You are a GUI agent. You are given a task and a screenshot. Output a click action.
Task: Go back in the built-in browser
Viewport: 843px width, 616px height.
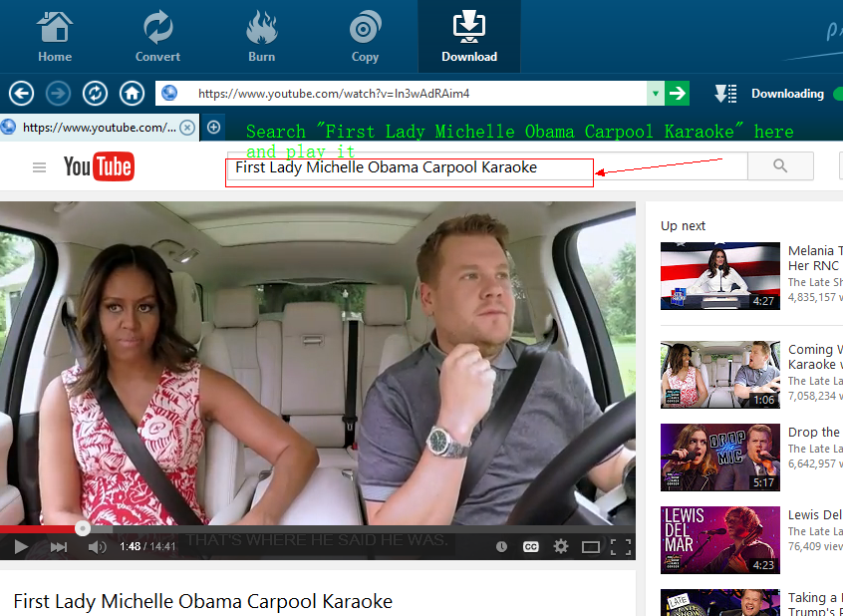pyautogui.click(x=21, y=93)
